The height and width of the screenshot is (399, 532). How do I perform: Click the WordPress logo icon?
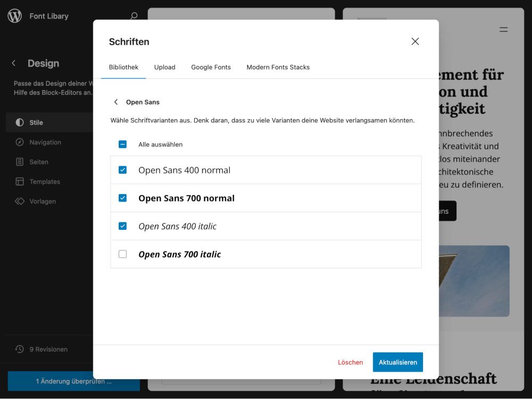pos(14,16)
